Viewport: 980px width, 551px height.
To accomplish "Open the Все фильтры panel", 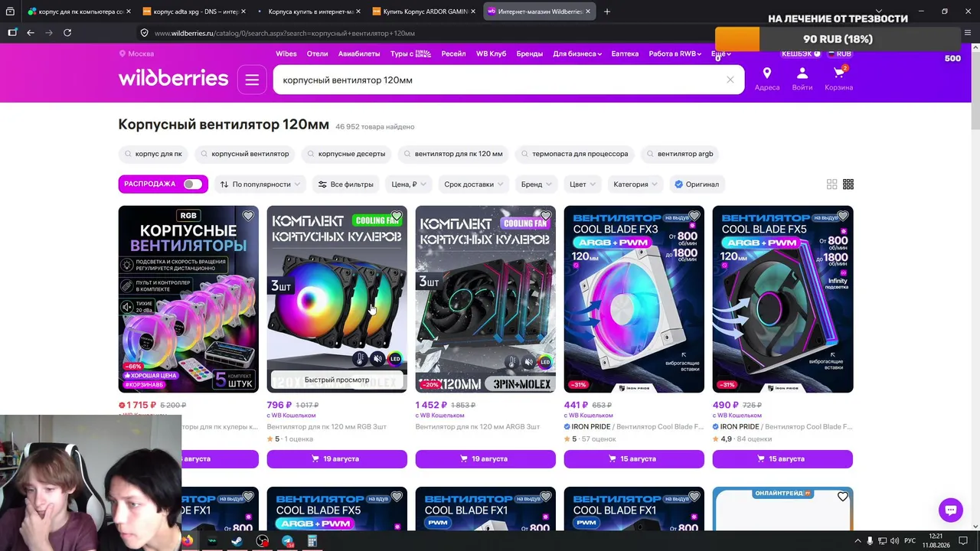I will (346, 184).
